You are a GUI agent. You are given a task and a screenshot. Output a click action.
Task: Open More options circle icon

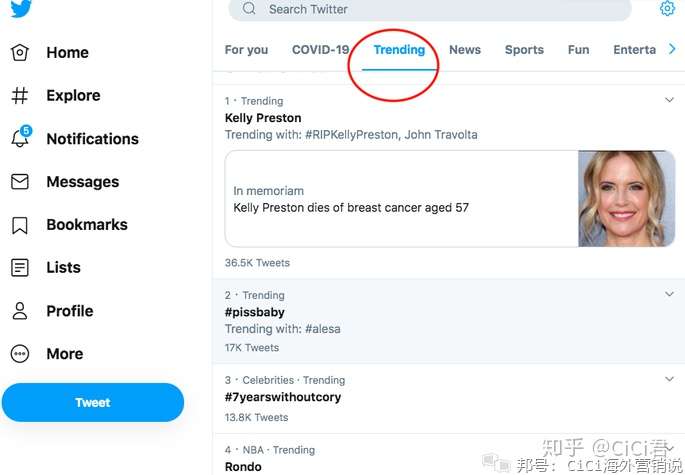(x=20, y=354)
